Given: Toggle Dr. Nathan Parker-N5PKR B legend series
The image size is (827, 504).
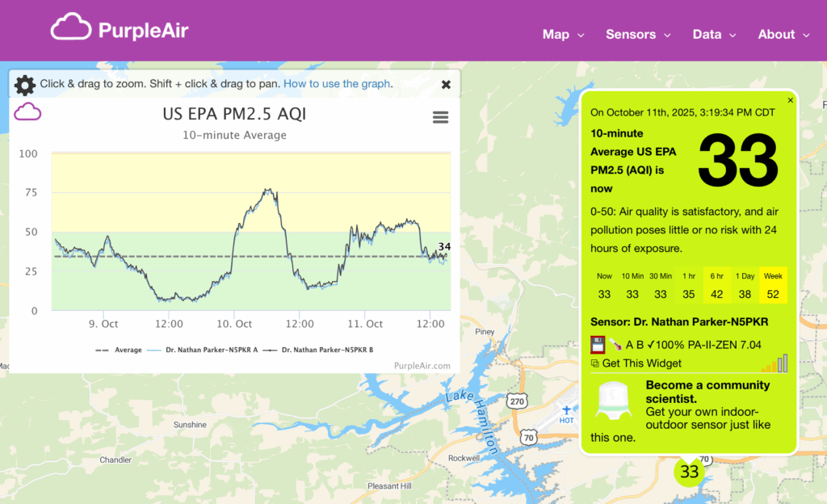Looking at the screenshot, I should pos(320,350).
